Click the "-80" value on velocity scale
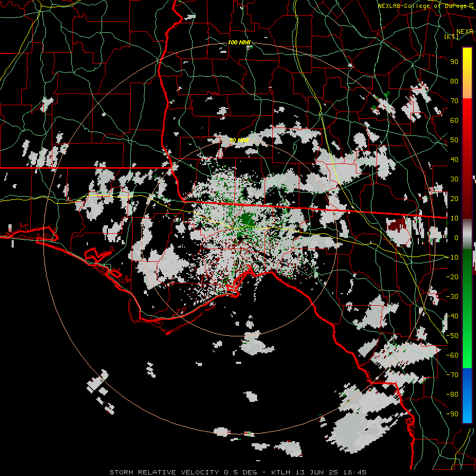The width and height of the screenshot is (476, 476). 452,395
